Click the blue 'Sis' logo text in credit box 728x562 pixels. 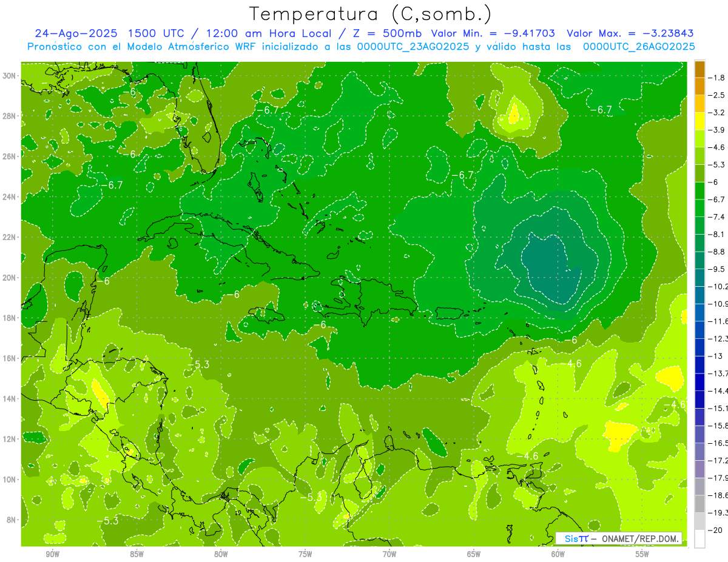(x=571, y=538)
